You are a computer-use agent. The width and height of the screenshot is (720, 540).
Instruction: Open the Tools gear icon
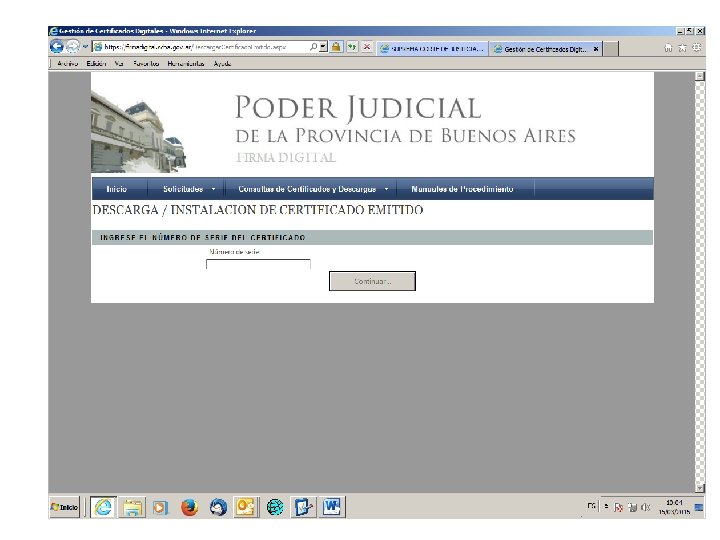tap(697, 48)
